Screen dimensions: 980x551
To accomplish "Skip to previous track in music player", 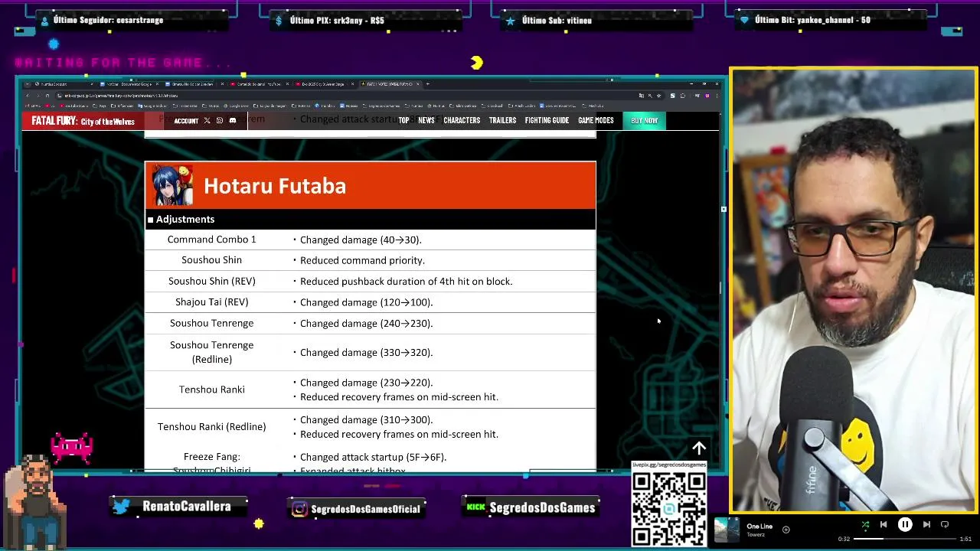I will (x=884, y=525).
